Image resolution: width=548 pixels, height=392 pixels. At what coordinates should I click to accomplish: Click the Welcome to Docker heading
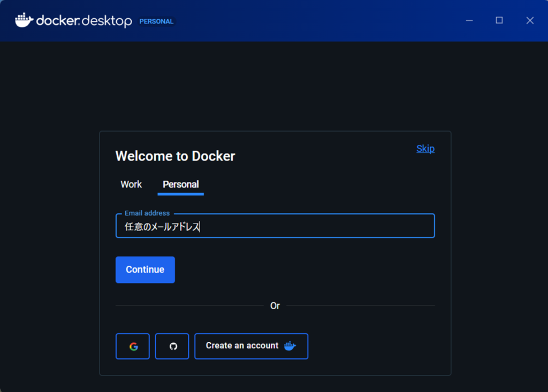(175, 156)
